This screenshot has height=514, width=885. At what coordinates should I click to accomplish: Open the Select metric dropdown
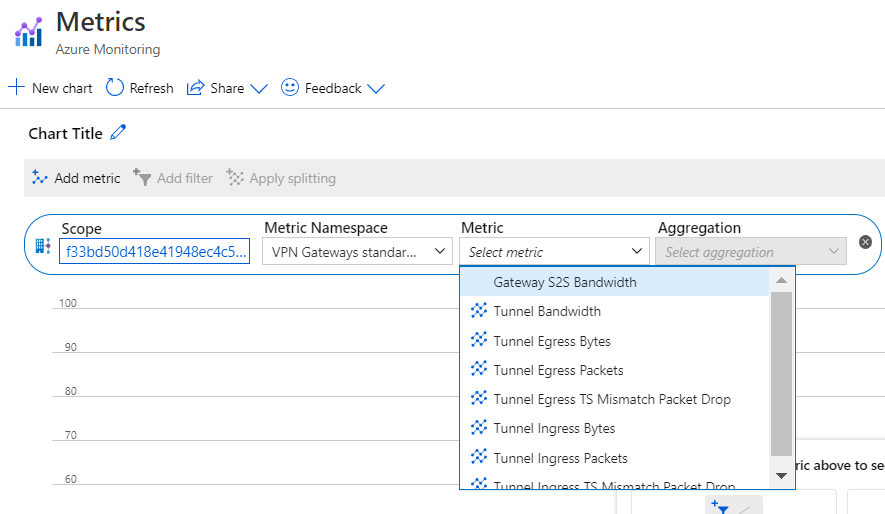[555, 252]
